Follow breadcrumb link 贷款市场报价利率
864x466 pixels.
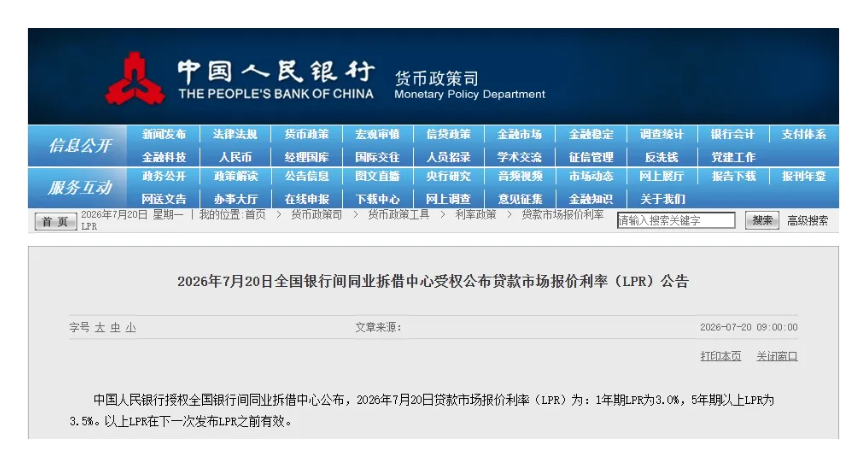pos(563,215)
